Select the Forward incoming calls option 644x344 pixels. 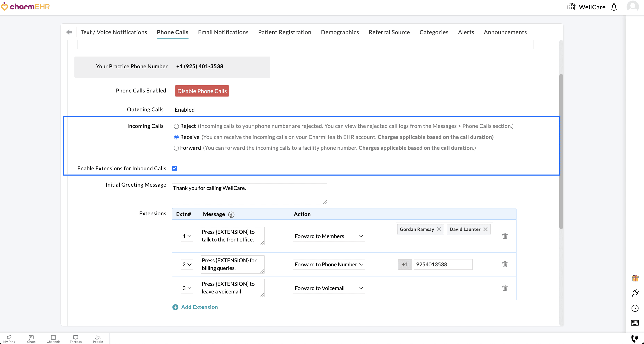pos(176,148)
